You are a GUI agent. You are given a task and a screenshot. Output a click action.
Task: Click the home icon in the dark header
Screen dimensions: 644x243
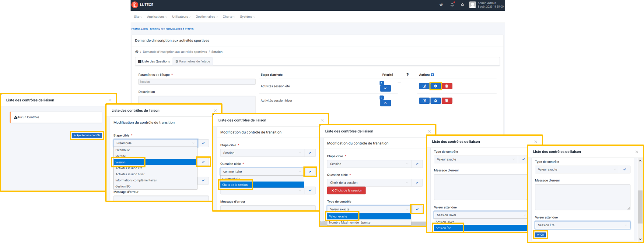[441, 5]
